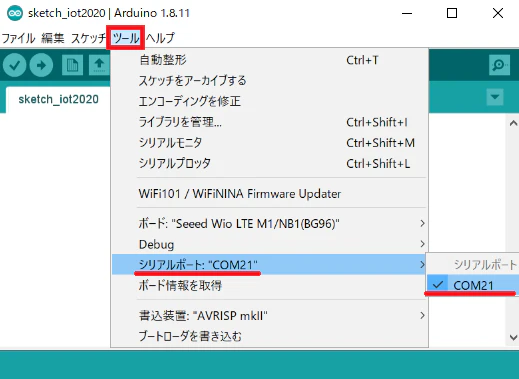Switch to the sketch_iot2020 tab
This screenshot has width=519, height=379.
click(x=58, y=99)
